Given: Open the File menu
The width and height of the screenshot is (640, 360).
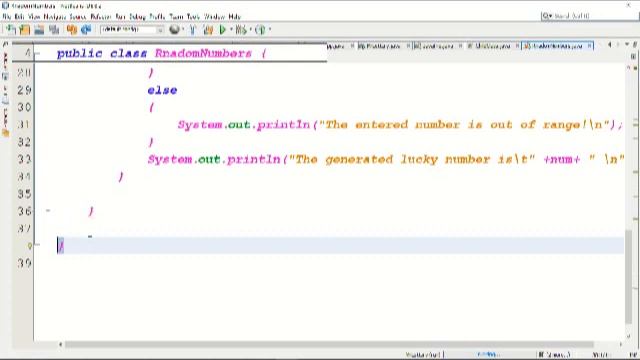Looking at the screenshot, I should [7, 17].
